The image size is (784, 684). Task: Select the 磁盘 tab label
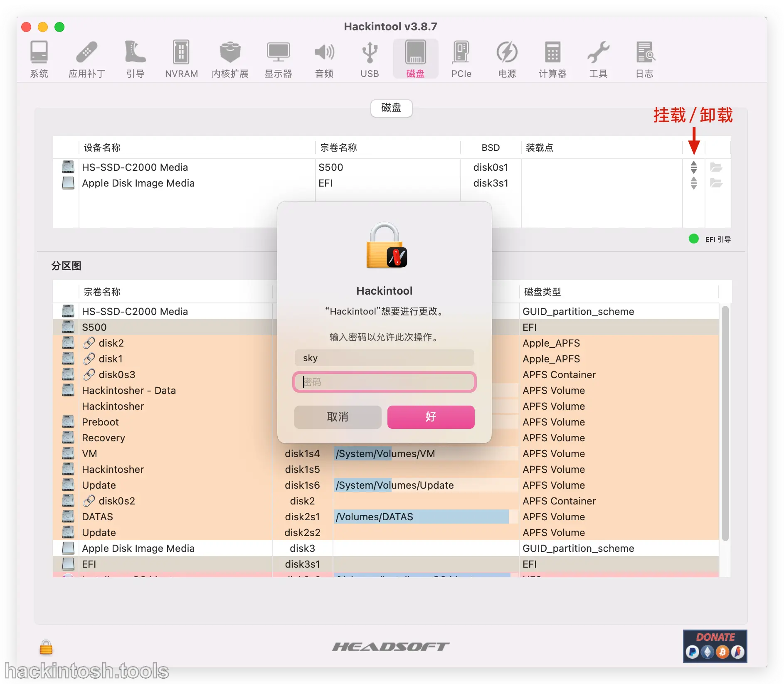tap(391, 108)
